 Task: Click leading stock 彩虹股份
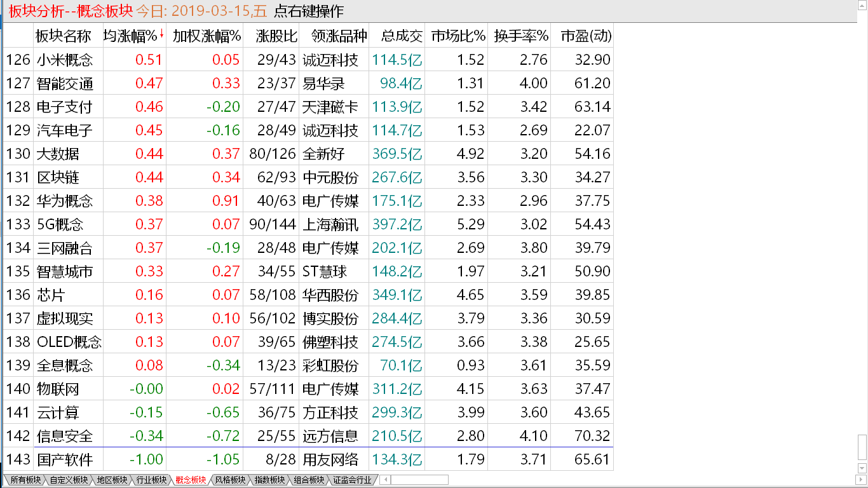click(x=330, y=365)
